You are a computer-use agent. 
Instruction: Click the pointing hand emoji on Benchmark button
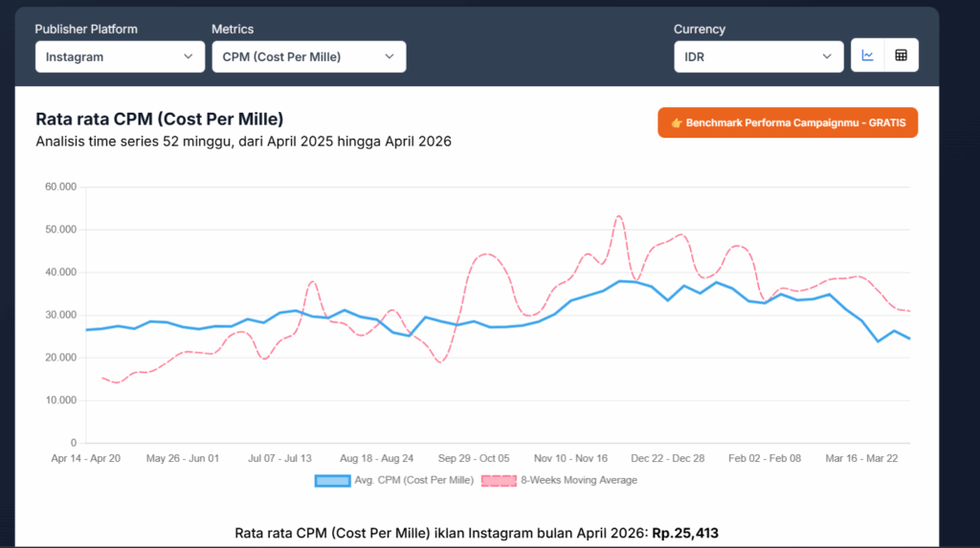pyautogui.click(x=676, y=123)
